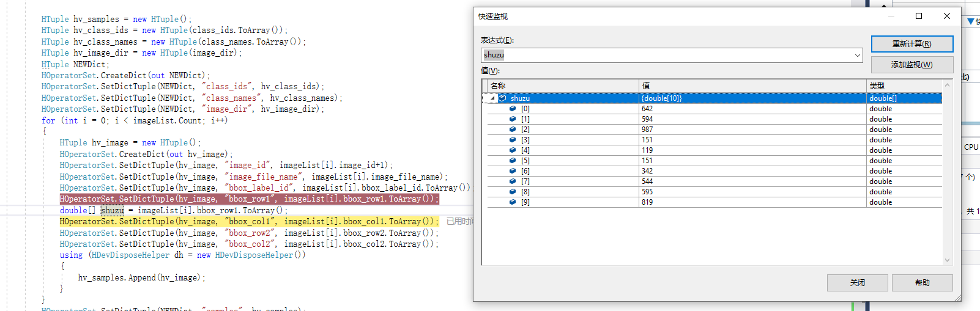Close the 快速监视 dialog with X
This screenshot has width=980, height=311.
click(x=947, y=16)
